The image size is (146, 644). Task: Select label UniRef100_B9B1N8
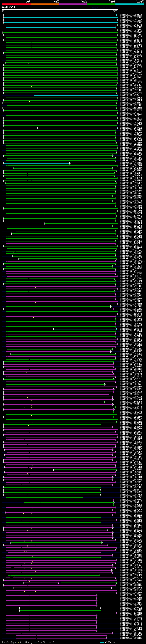[x=131, y=638]
